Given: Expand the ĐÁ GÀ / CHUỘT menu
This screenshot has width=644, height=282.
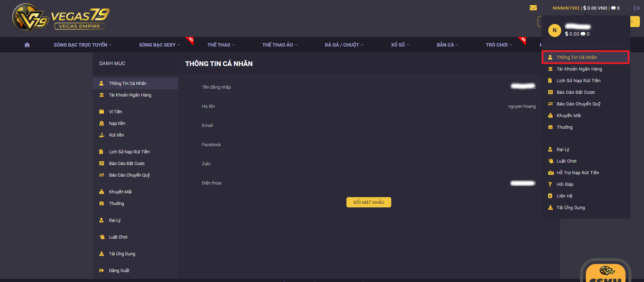Looking at the screenshot, I should [344, 45].
